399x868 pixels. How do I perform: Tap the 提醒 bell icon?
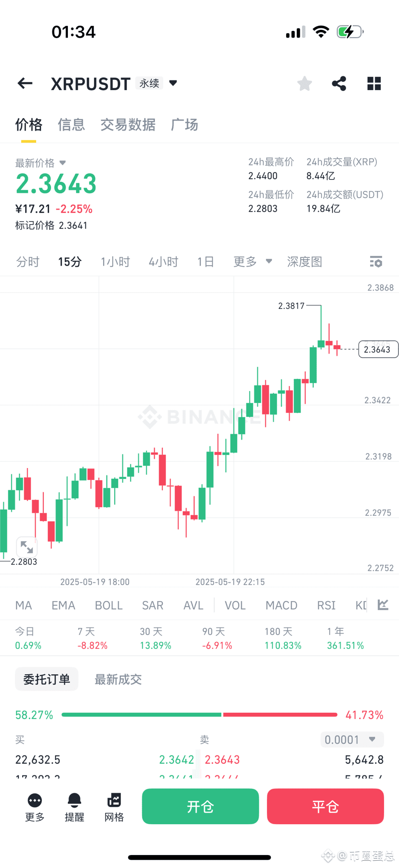[x=74, y=801]
